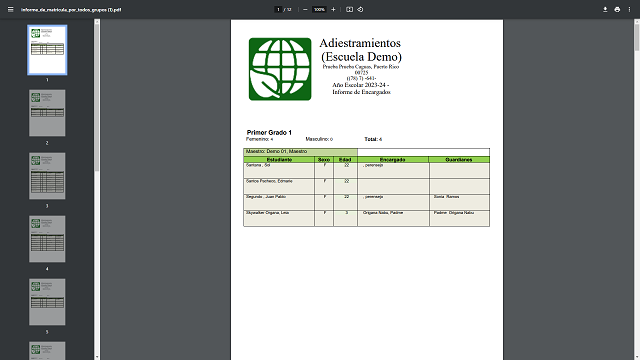Image resolution: width=640 pixels, height=360 pixels.
Task: Click the document vertical scrollbar
Action: (x=637, y=37)
